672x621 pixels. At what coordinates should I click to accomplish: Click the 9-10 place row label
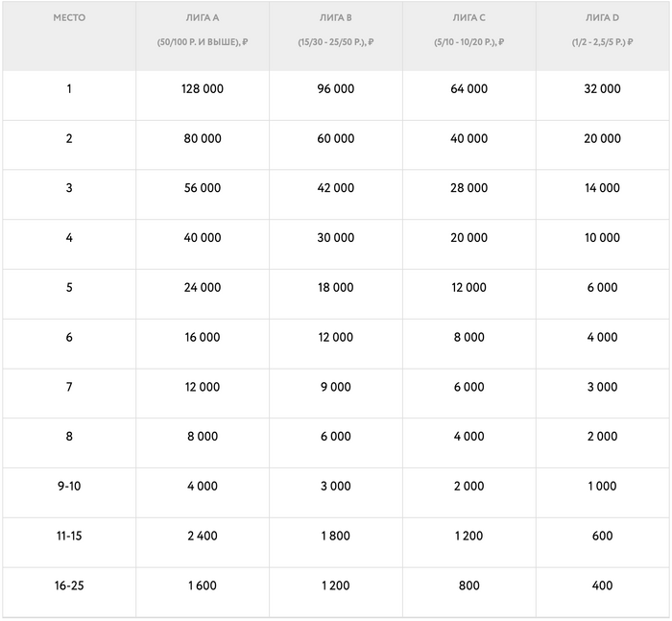click(69, 487)
